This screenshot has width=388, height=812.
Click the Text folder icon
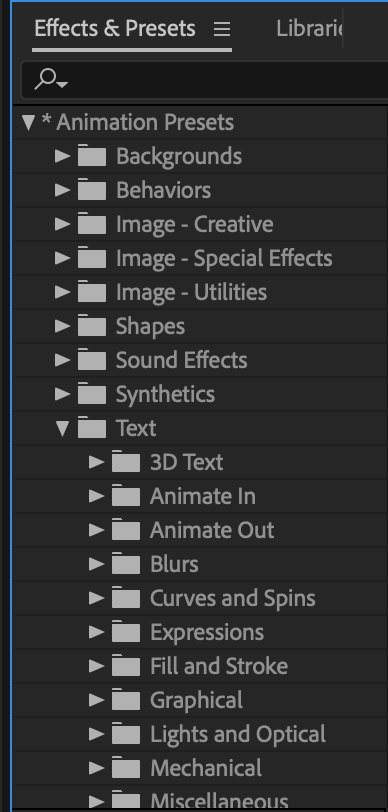pos(92,428)
